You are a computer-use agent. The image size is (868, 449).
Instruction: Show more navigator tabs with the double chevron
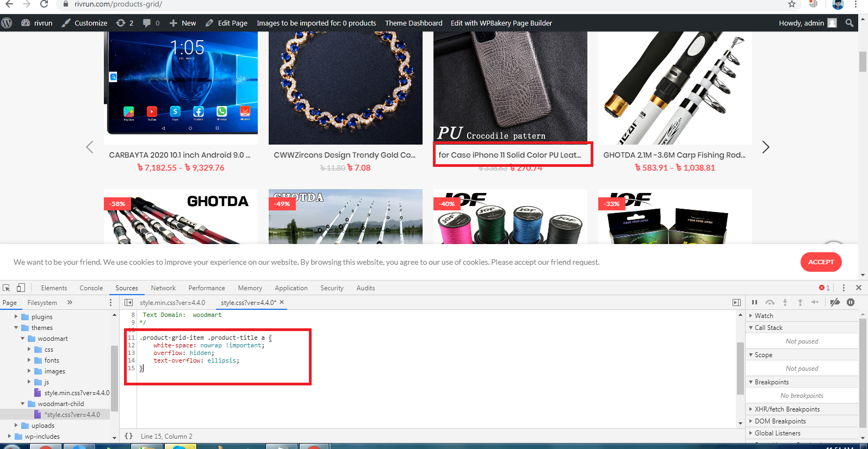pyautogui.click(x=70, y=302)
